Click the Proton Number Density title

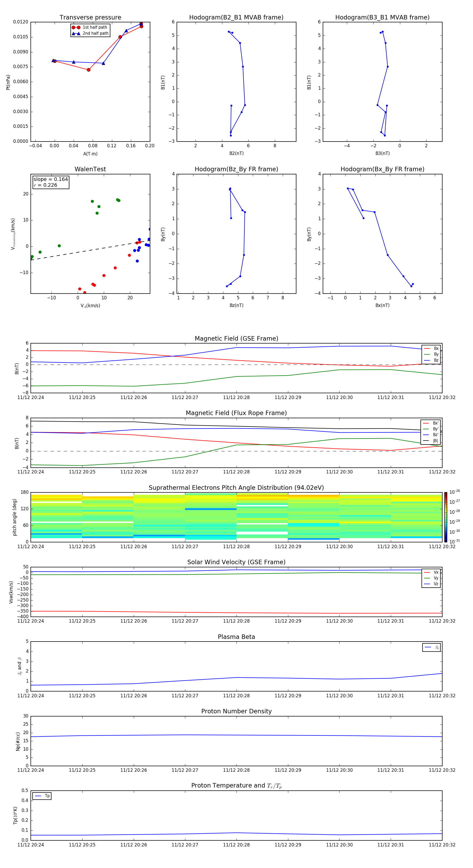(x=236, y=711)
